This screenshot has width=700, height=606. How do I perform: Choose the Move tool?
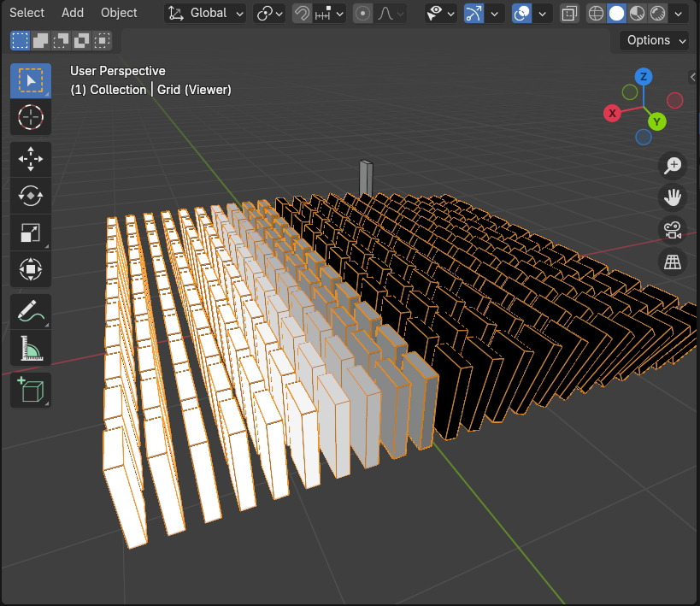pyautogui.click(x=31, y=159)
